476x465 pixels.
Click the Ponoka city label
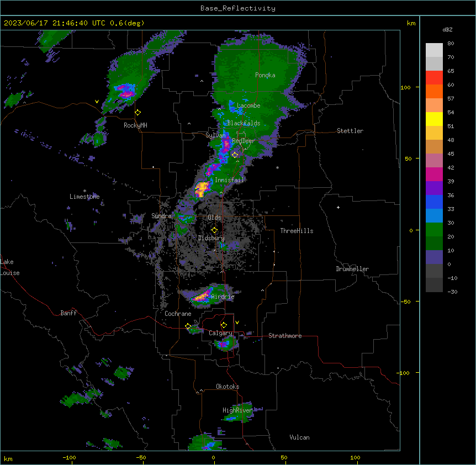(265, 75)
